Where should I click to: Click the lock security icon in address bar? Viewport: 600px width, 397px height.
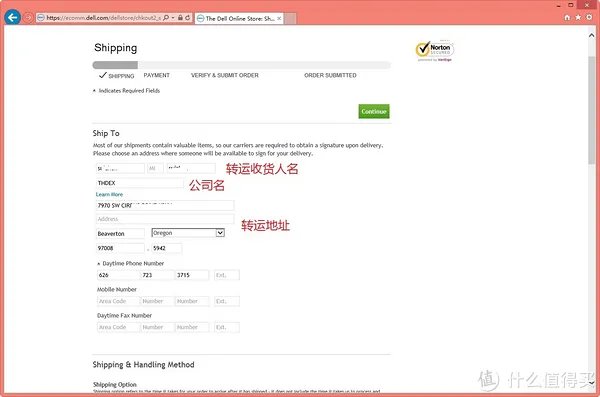(x=180, y=18)
